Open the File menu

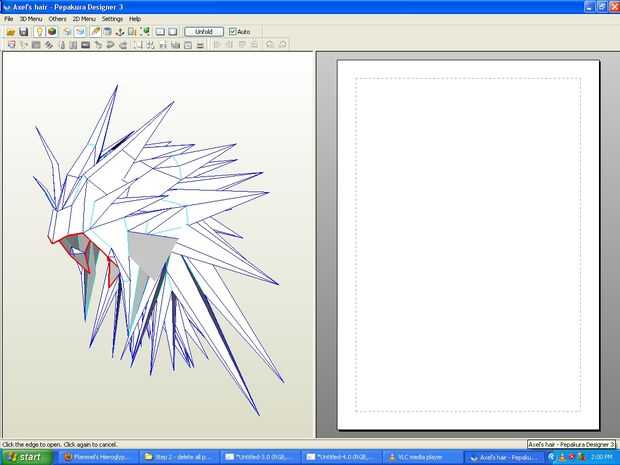(x=8, y=19)
